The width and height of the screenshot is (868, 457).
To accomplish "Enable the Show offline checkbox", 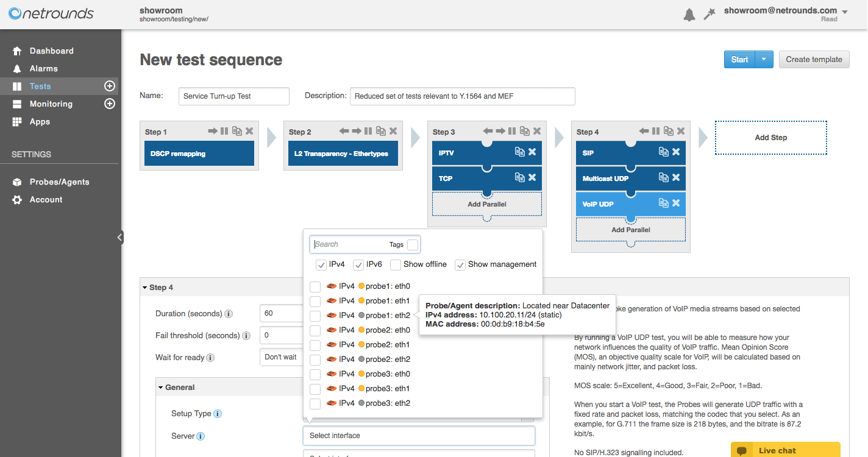I will click(x=396, y=264).
